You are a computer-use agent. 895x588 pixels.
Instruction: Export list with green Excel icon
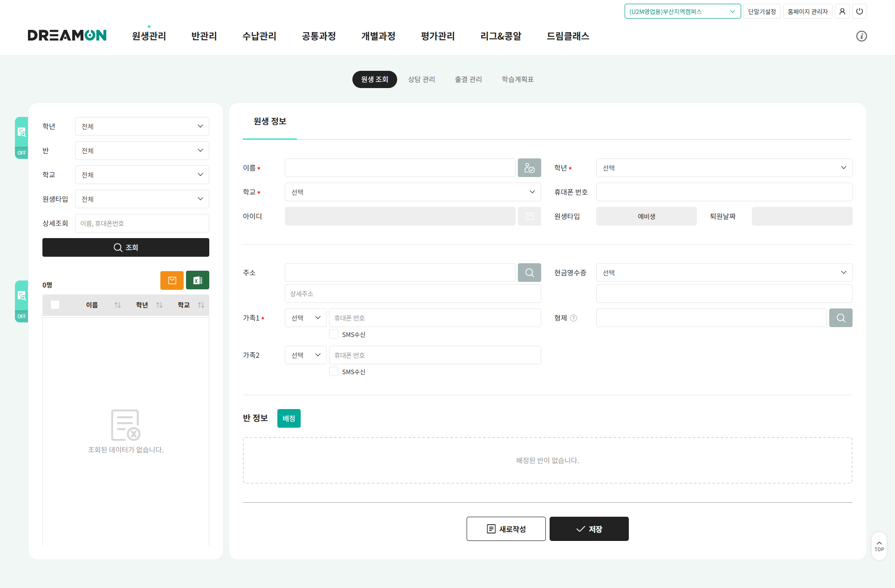point(198,280)
